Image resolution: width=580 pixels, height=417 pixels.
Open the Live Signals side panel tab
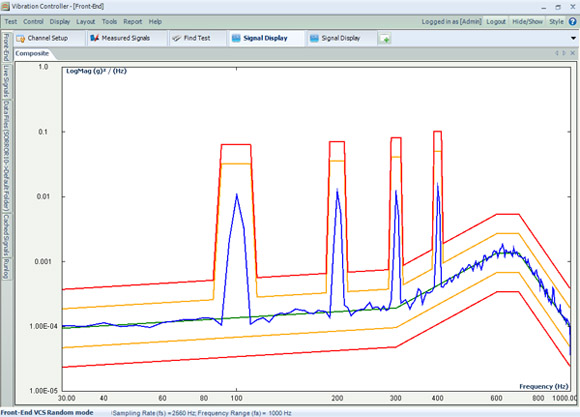pos(6,81)
